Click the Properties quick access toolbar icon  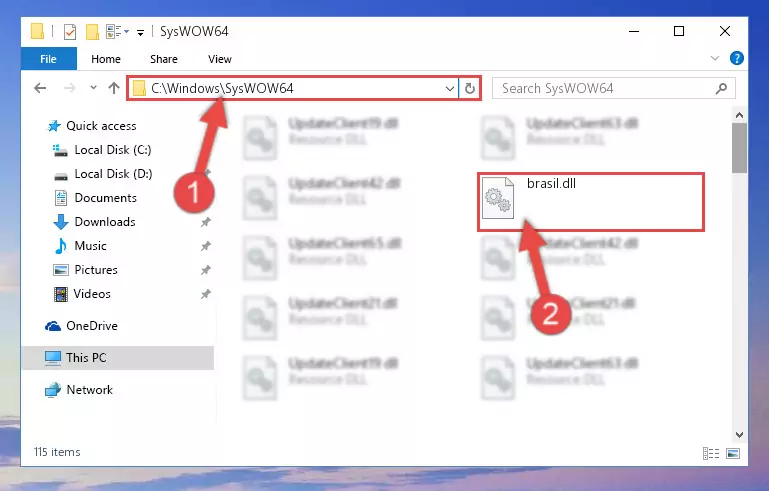(70, 32)
